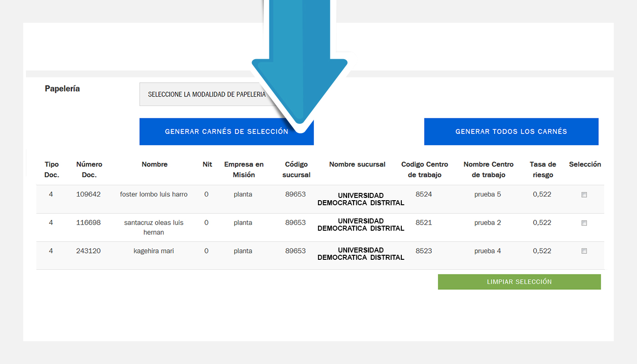Viewport: 637px width, 364px height.
Task: Check selection box for foster lombo luis harro
Action: tap(584, 195)
